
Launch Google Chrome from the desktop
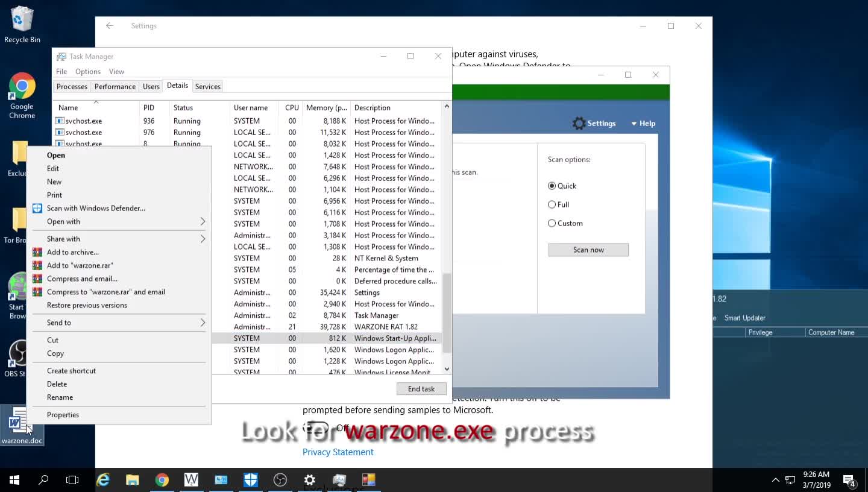(x=22, y=96)
